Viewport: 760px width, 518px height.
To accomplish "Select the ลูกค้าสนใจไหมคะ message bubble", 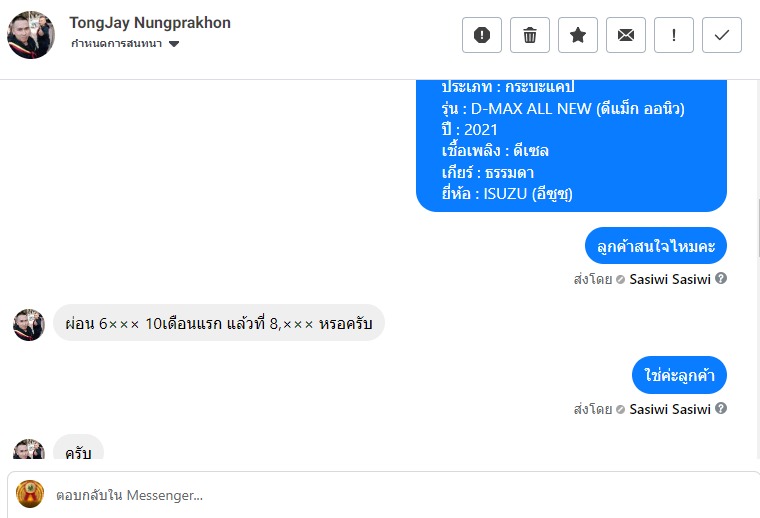I will (x=656, y=246).
